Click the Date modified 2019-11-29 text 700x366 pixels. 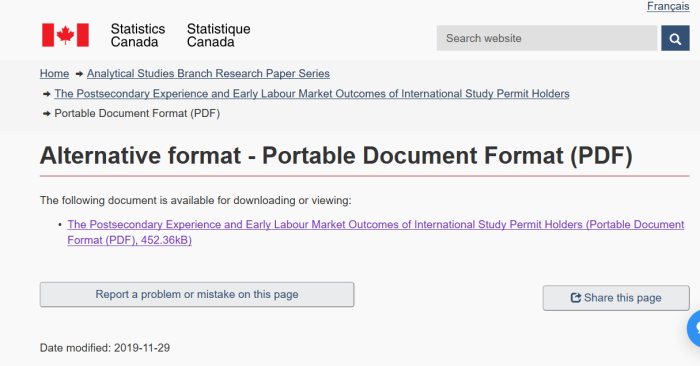pyautogui.click(x=105, y=348)
